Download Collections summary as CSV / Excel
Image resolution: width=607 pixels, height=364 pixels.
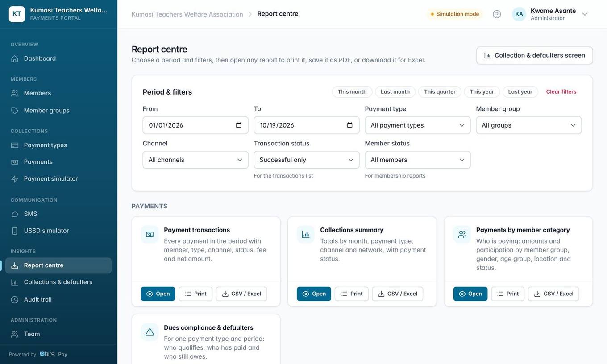tap(397, 294)
